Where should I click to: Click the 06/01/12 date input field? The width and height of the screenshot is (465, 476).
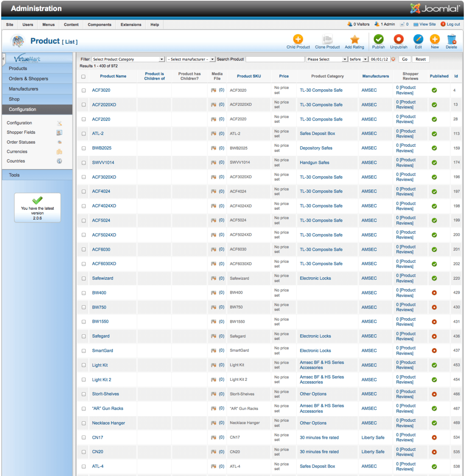click(380, 59)
